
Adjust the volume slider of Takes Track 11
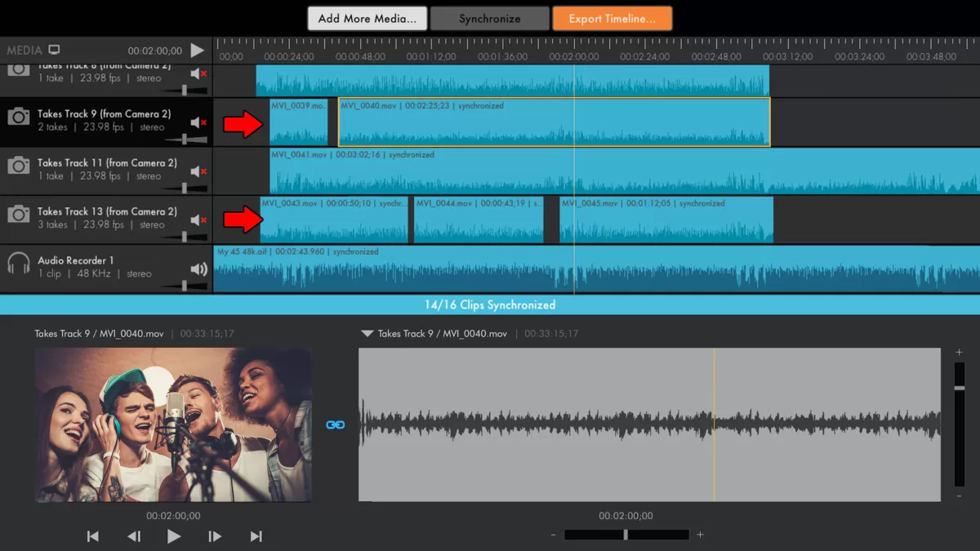click(184, 189)
